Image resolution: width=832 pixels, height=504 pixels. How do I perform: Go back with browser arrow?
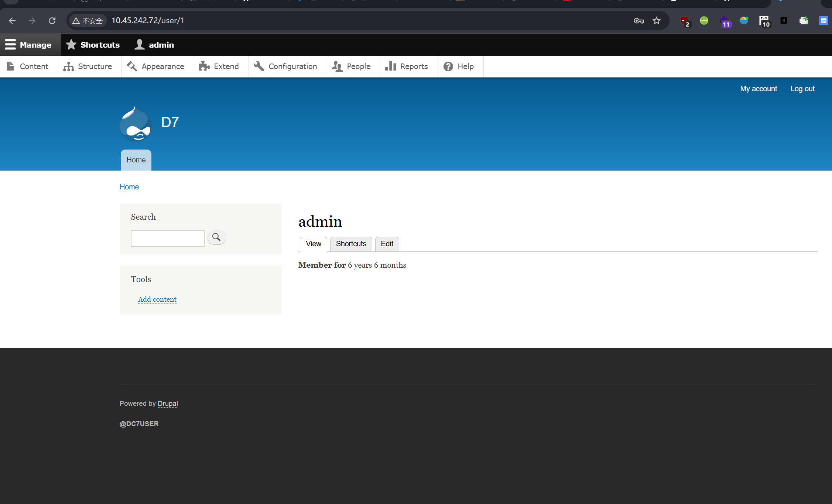(12, 21)
